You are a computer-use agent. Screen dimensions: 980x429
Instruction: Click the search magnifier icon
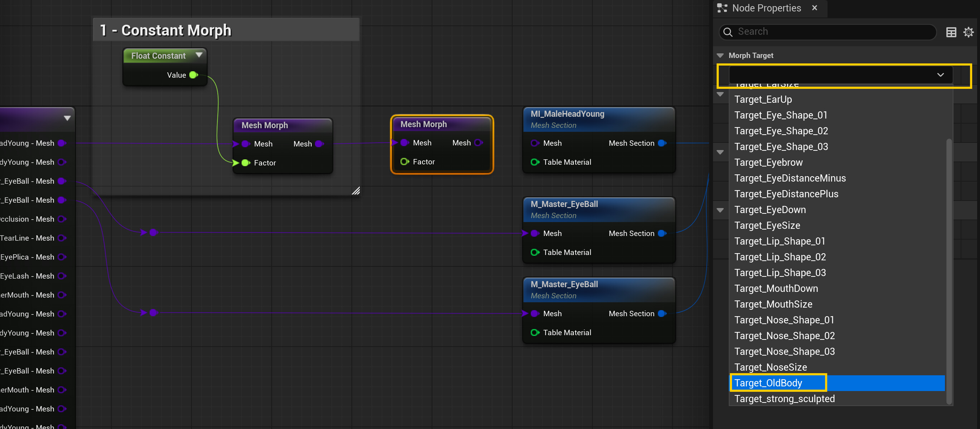click(x=727, y=32)
